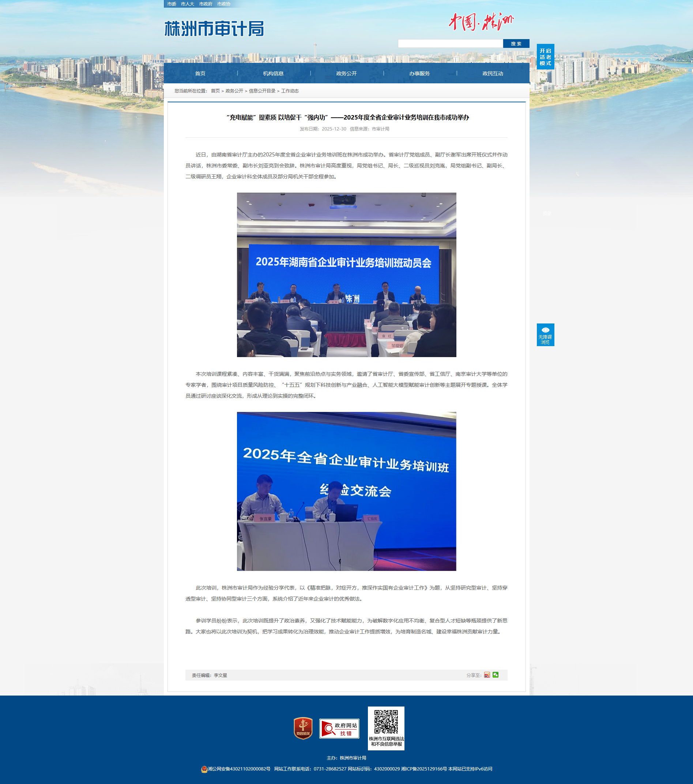Image resolution: width=693 pixels, height=784 pixels.
Task: Toggle 无障碍浏览 accessibility browsing
Action: [x=545, y=335]
